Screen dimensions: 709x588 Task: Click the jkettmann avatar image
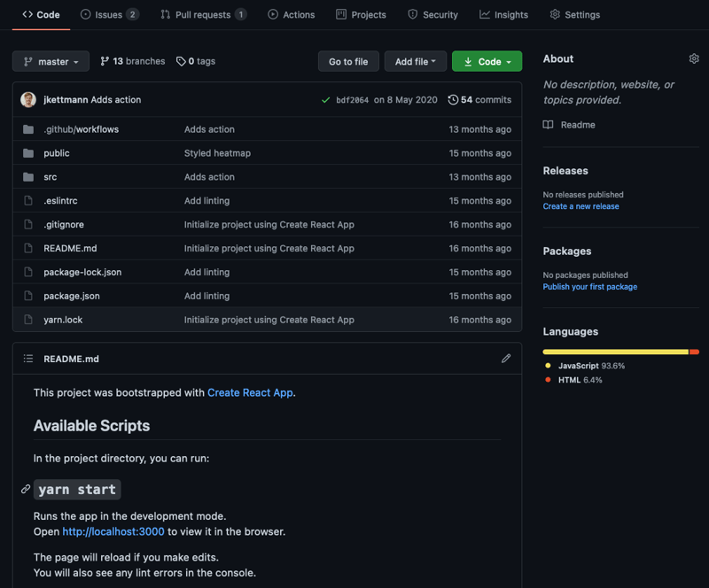tap(28, 99)
